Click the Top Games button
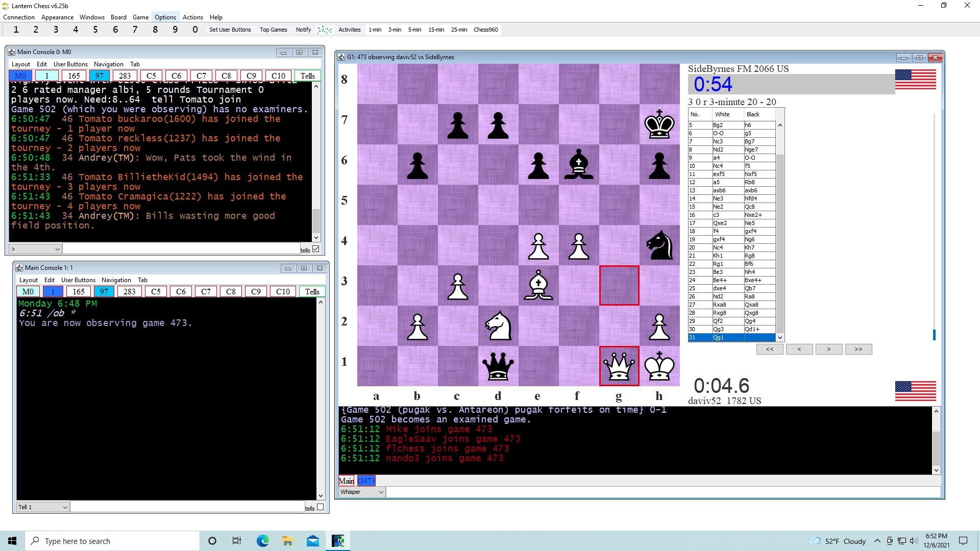 coord(273,29)
